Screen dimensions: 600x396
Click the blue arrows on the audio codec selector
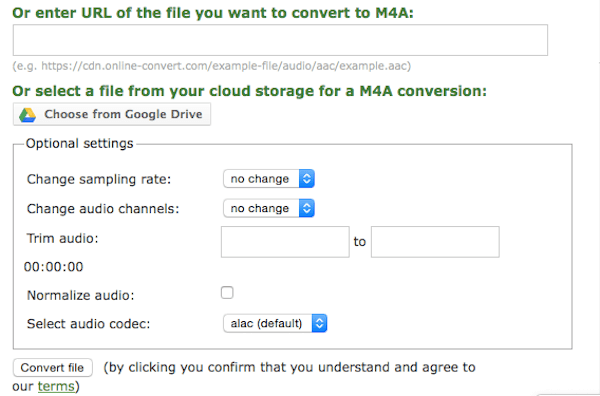(x=319, y=323)
